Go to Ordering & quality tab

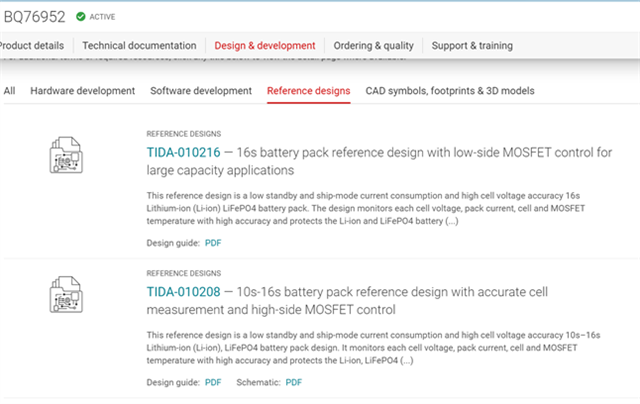(373, 45)
